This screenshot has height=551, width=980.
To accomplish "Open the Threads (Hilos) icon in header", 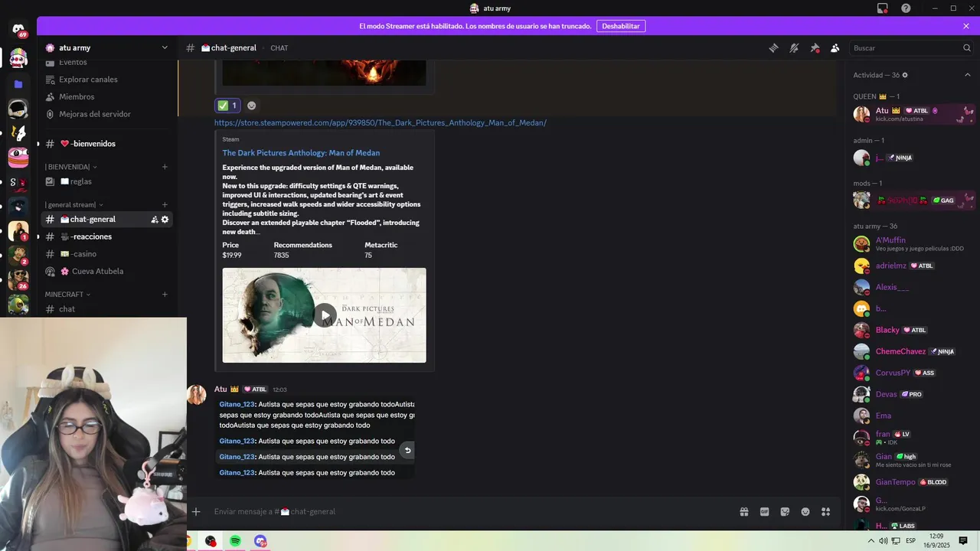I will [773, 47].
